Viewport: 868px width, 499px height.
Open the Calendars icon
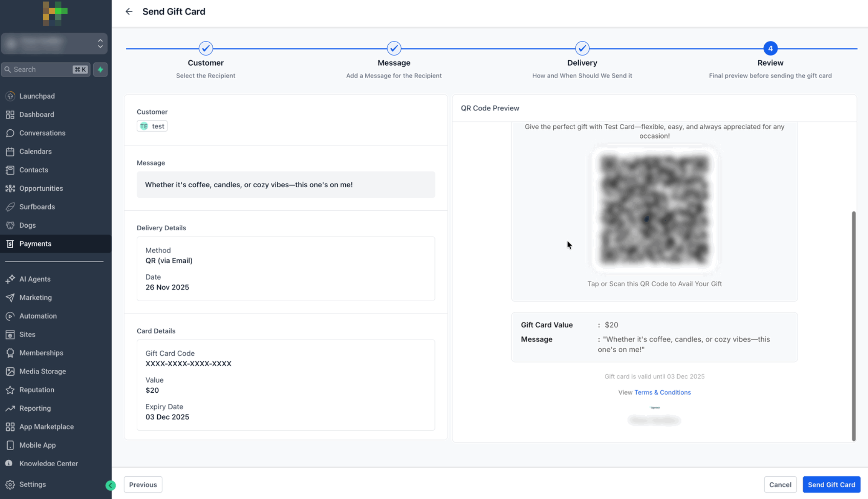click(10, 151)
